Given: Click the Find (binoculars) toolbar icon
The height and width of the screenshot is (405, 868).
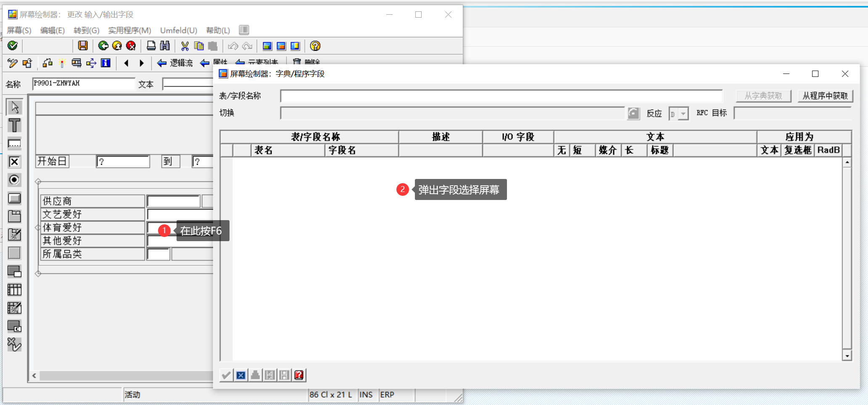Looking at the screenshot, I should click(165, 46).
